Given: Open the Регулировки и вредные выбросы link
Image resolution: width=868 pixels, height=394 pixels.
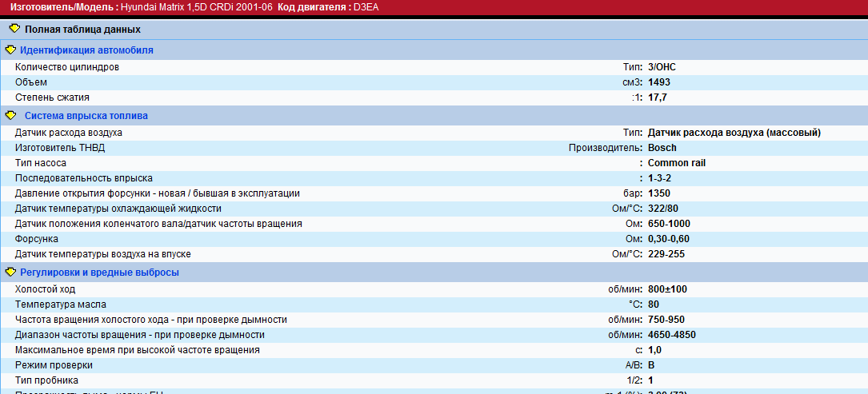Looking at the screenshot, I should tap(99, 273).
